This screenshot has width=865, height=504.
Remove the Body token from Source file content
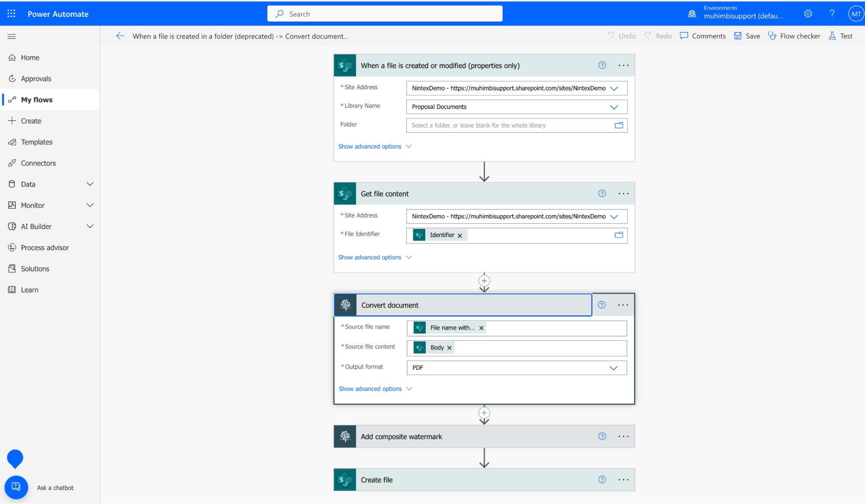click(x=450, y=348)
